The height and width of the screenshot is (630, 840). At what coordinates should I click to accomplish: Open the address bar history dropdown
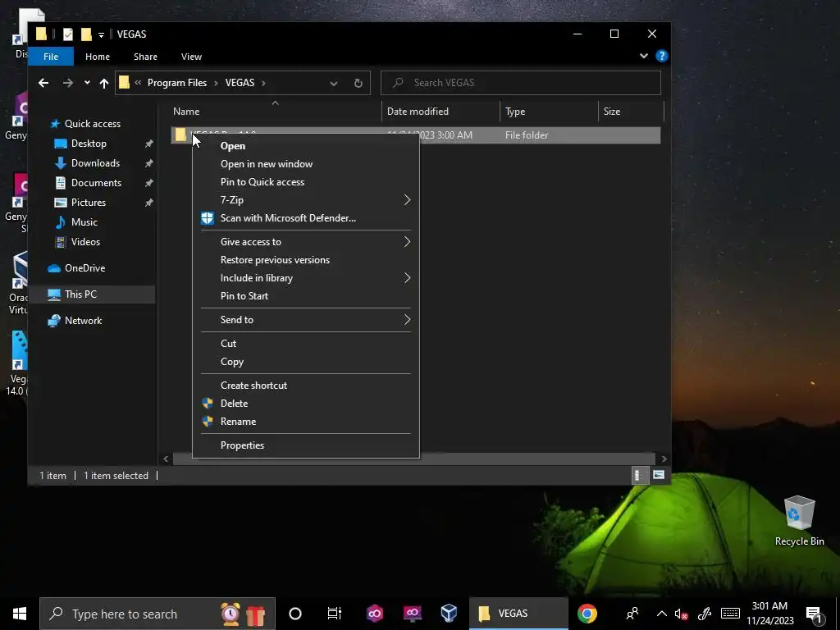[x=334, y=83]
